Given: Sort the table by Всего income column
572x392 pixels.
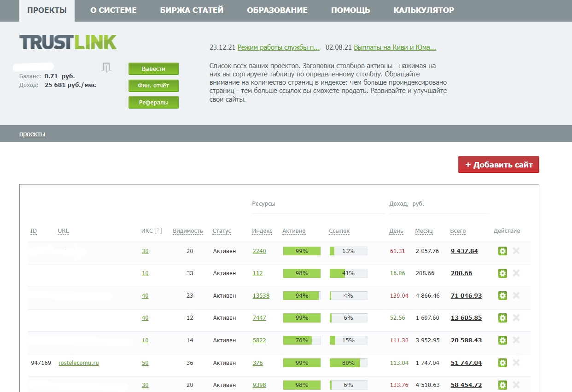Looking at the screenshot, I should (458, 231).
